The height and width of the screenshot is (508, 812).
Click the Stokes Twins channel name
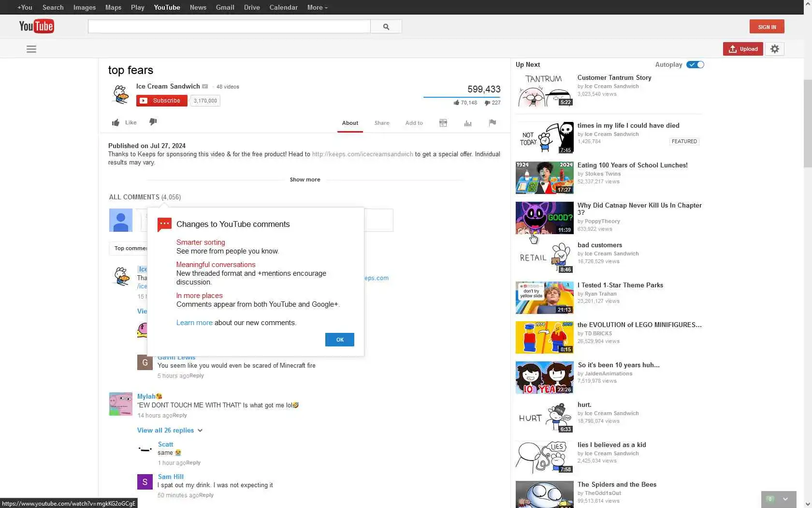pyautogui.click(x=603, y=174)
